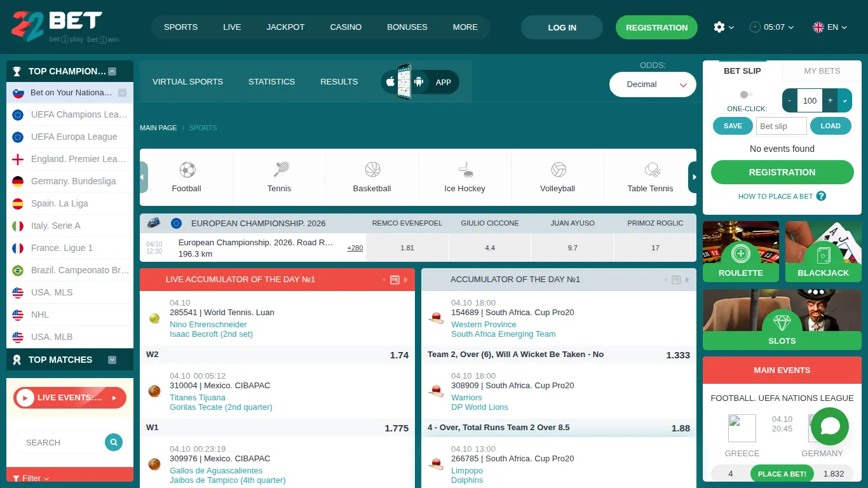This screenshot has height=488, width=868.
Task: Select the Basketball sport icon
Action: pos(372,177)
